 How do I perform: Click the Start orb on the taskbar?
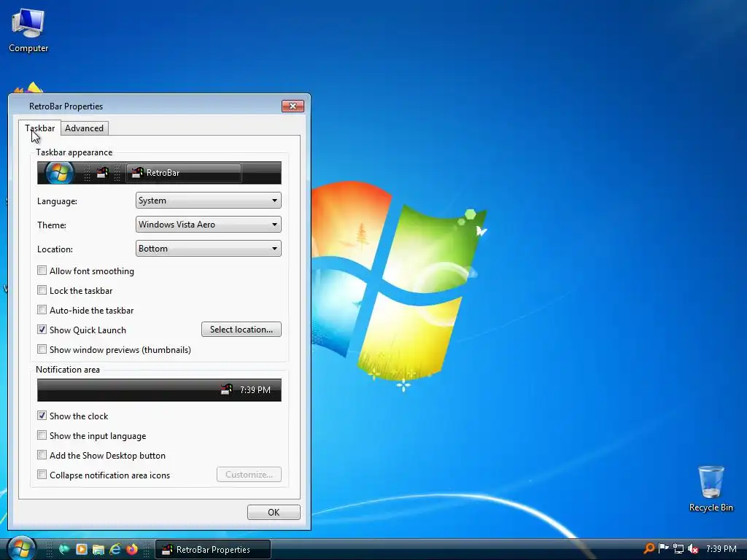pos(21,548)
